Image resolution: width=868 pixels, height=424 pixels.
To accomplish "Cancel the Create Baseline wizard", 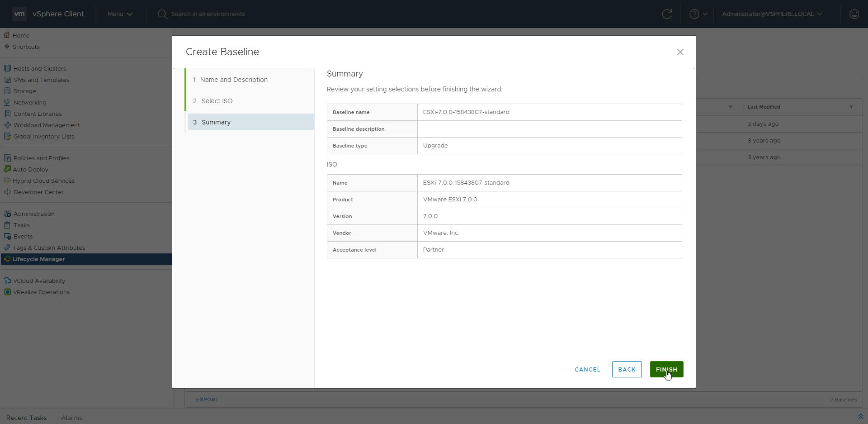I will pyautogui.click(x=587, y=369).
